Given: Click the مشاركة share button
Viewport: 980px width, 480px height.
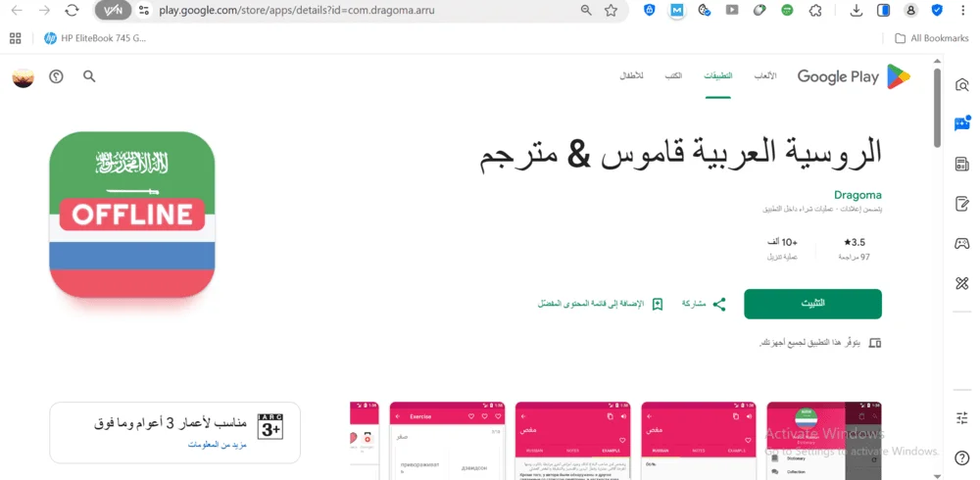Looking at the screenshot, I should click(704, 305).
